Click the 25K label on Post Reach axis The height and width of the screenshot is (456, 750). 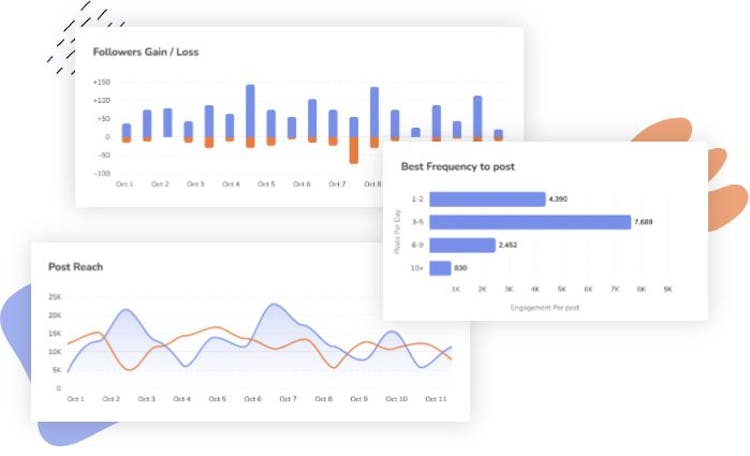[55, 297]
